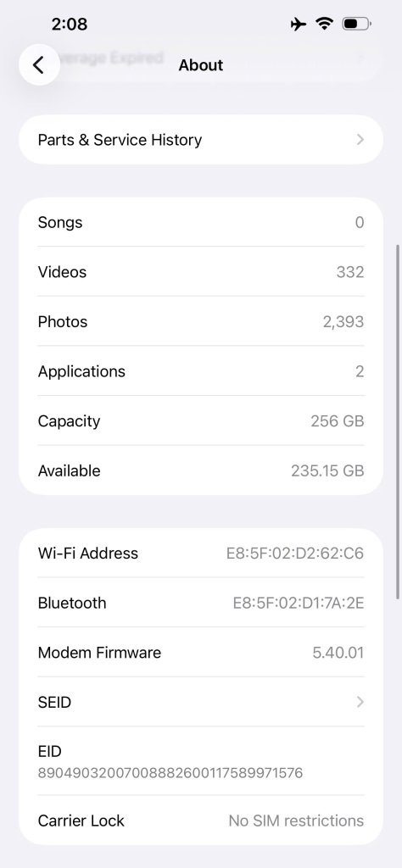The width and height of the screenshot is (402, 868).
Task: Tap the battery indicator icon
Action: pyautogui.click(x=356, y=24)
